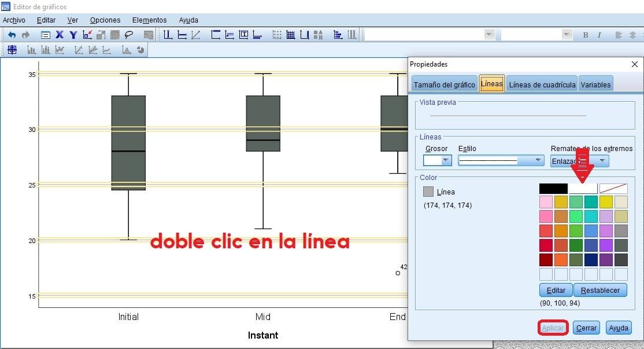644x349 pixels.
Task: Click the outlier point labeled 42
Action: coord(398,273)
